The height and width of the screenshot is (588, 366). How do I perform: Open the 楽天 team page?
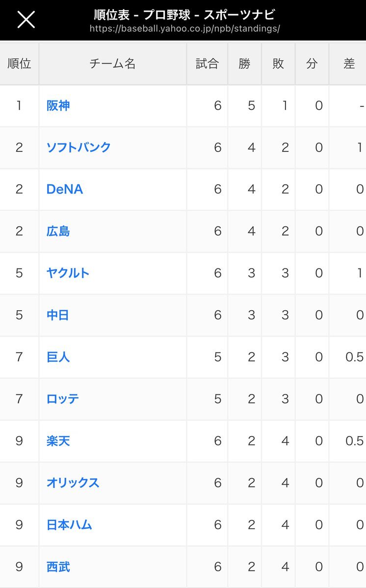click(58, 441)
